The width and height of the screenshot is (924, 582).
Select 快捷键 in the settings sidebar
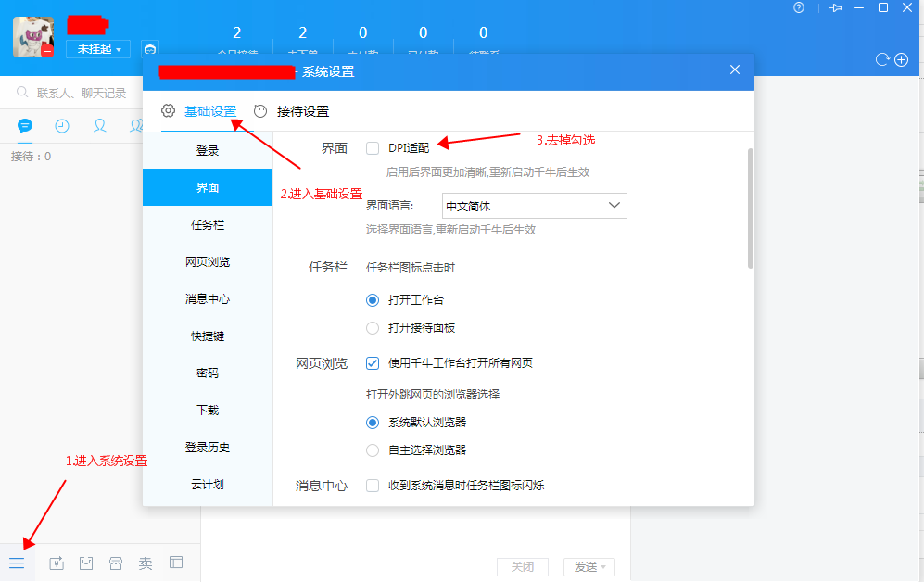click(x=208, y=335)
